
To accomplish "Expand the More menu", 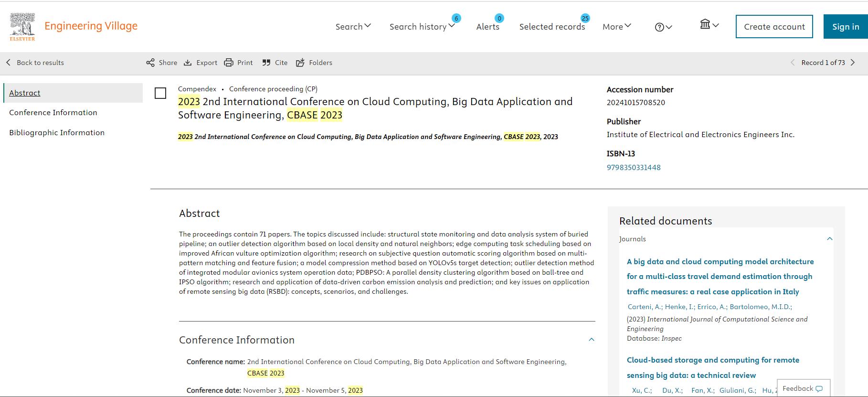I will [x=616, y=27].
